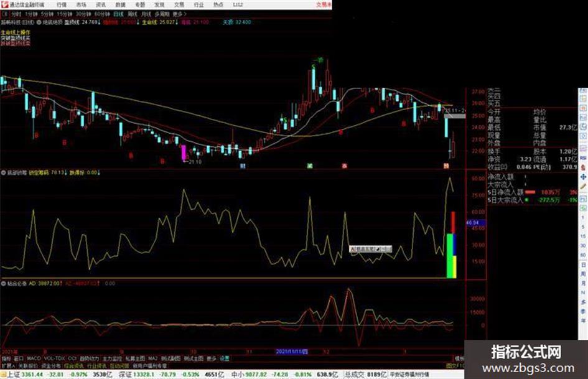
Task: Click the clock-like icon in right sidebar
Action: click(583, 127)
